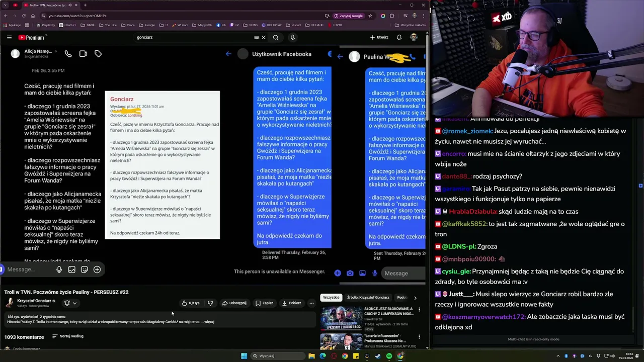Open Steam from the taskbar
Screen dimensions: 644x362
click(378, 356)
